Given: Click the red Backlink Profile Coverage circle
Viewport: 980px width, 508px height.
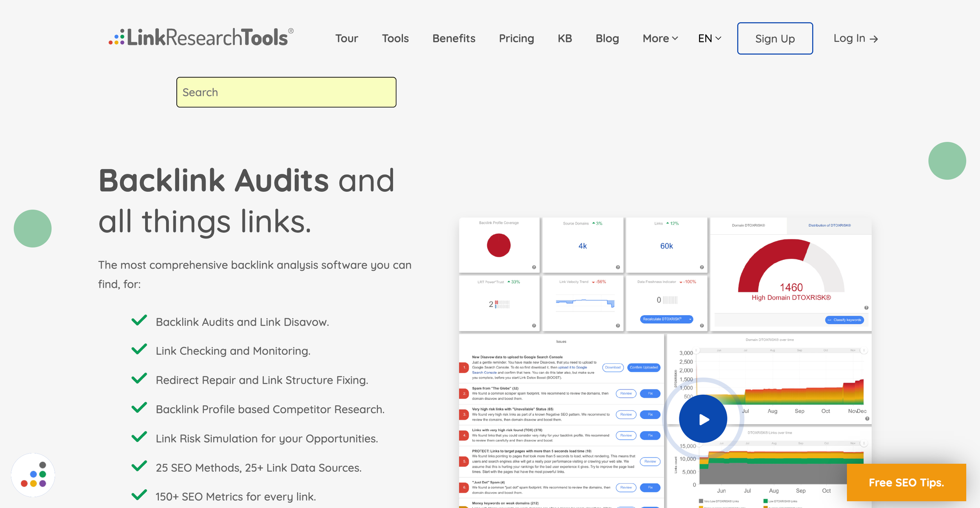Looking at the screenshot, I should click(499, 245).
